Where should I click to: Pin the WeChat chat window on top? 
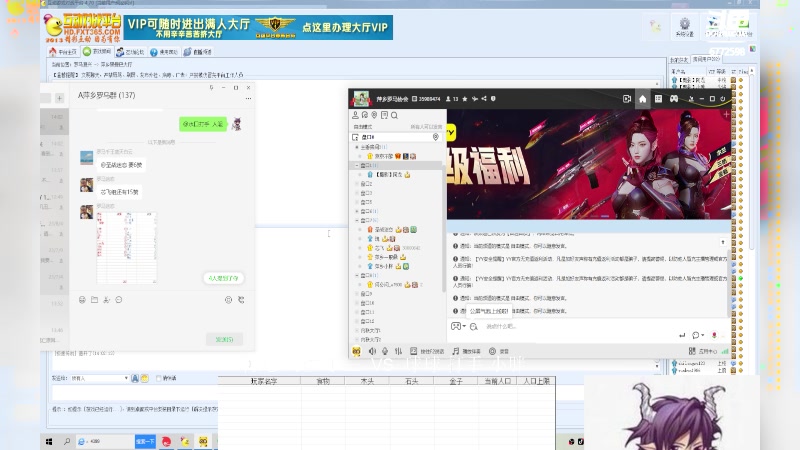[211, 88]
